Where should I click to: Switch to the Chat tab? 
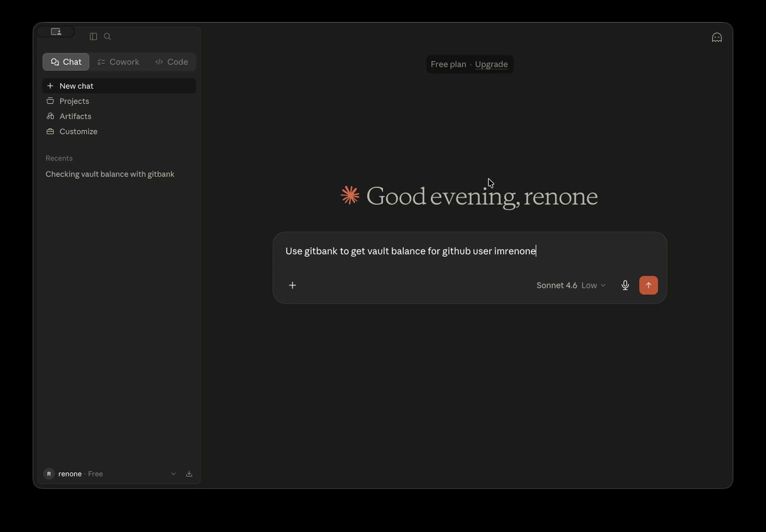coord(66,62)
